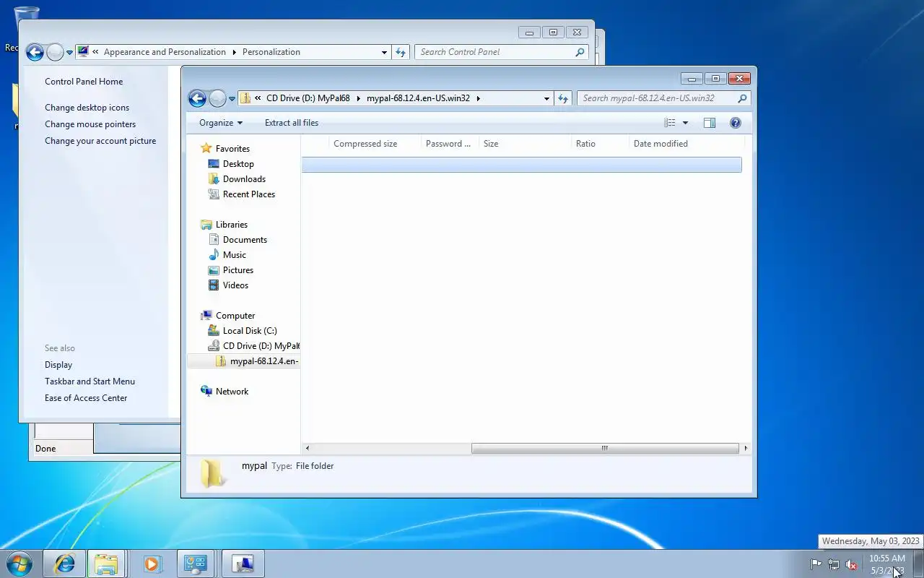Open Taskbar and Start Menu link
Viewport: 924px width, 578px height.
[90, 381]
